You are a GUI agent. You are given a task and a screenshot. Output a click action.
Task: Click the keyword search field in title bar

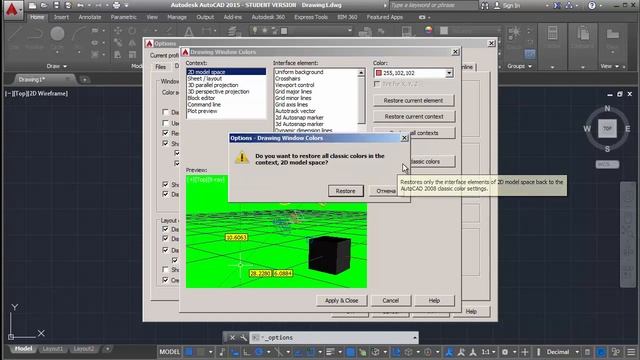[x=434, y=6]
